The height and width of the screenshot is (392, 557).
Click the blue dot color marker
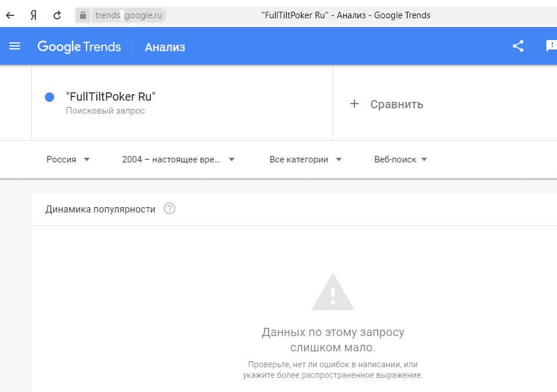coord(49,97)
